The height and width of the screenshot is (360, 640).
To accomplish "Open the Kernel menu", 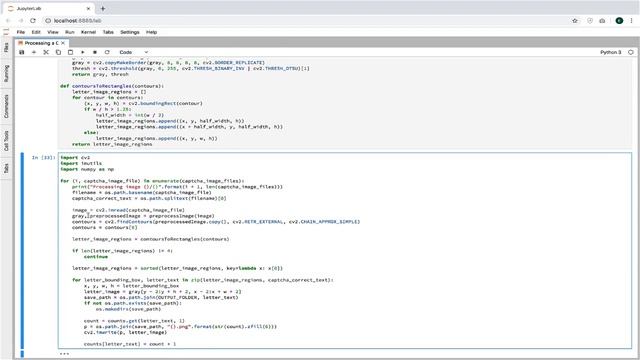I will click(88, 32).
